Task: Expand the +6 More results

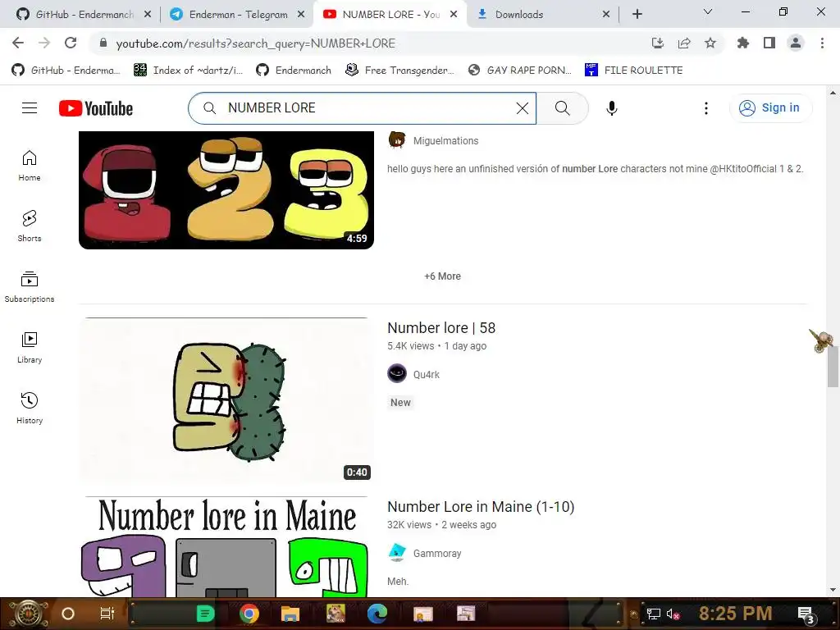Action: coord(442,276)
